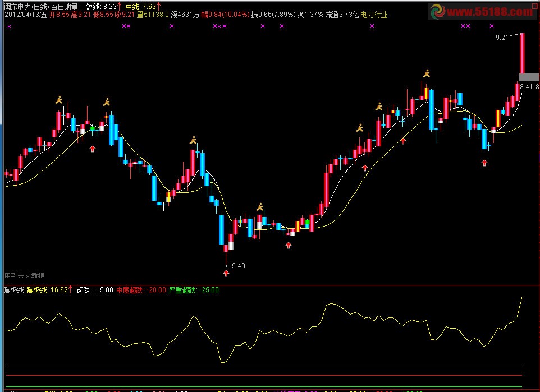Click the leftmost red up arrow on the chart
This screenshot has height=392, width=540.
coord(93,149)
